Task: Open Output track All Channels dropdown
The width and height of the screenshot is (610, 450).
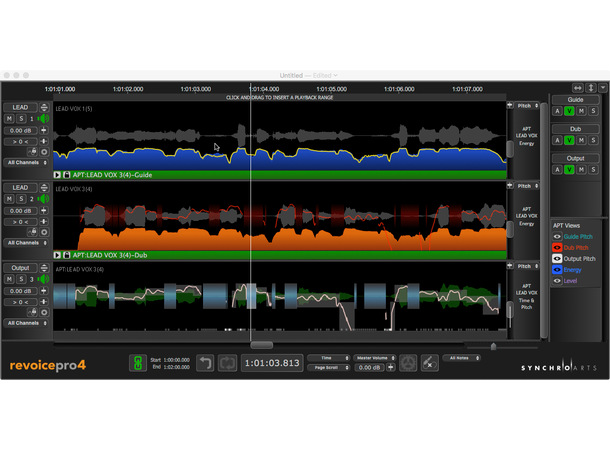Action: point(26,323)
